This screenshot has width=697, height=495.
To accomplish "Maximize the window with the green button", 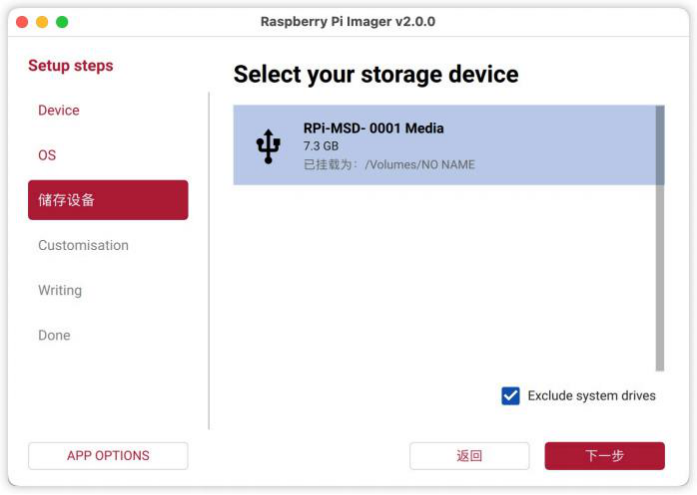I will tap(62, 22).
